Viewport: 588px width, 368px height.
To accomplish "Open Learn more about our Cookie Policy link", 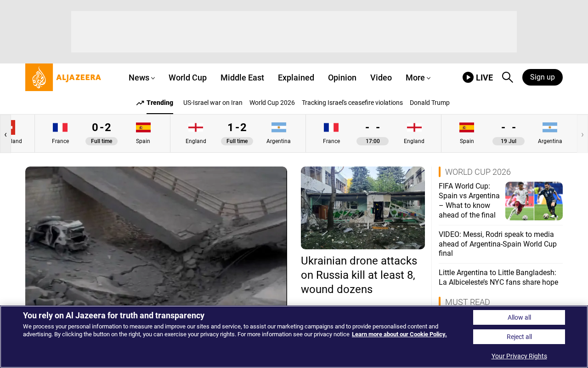I will [399, 334].
